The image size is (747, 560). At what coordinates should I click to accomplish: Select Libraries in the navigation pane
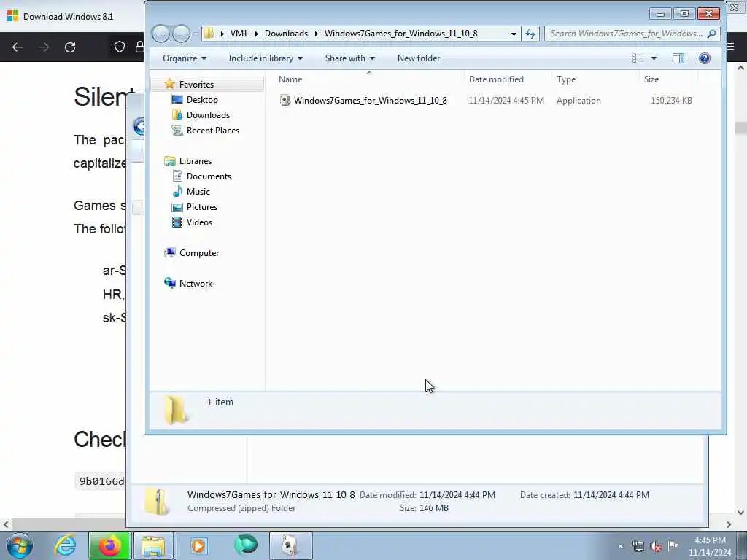[x=196, y=161]
